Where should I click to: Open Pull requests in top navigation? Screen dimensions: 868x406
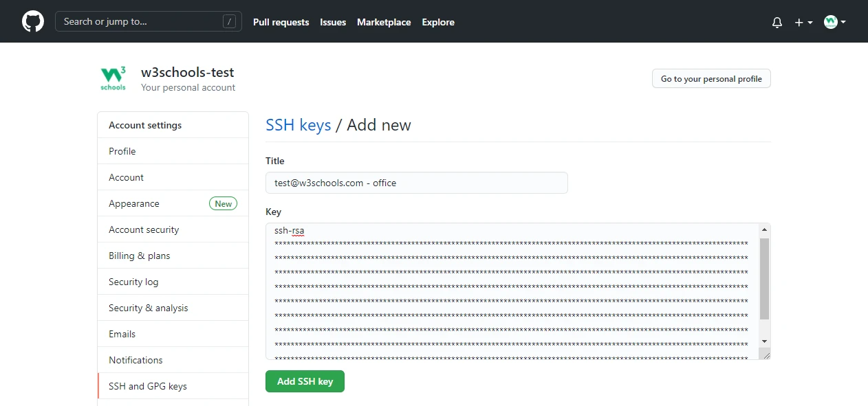click(x=281, y=23)
